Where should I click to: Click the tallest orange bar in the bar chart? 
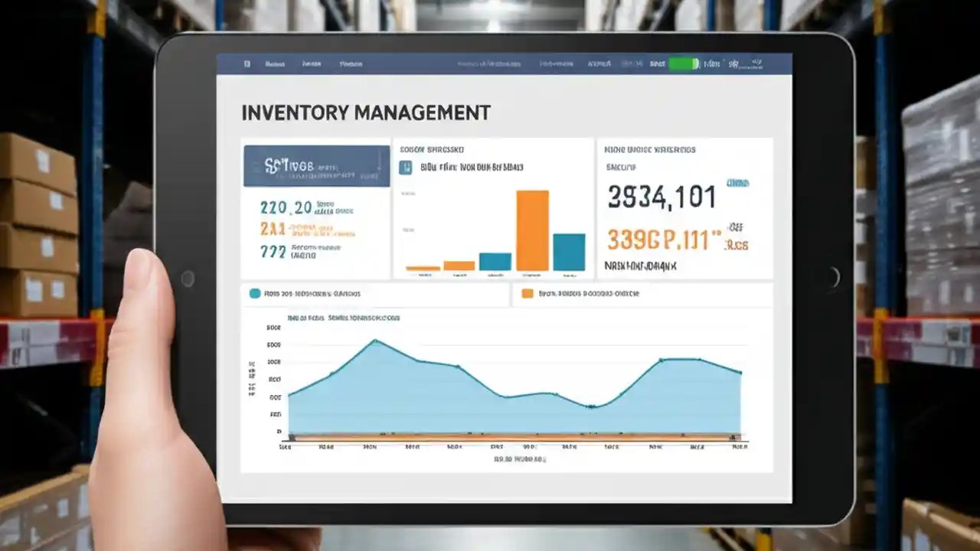pyautogui.click(x=533, y=230)
